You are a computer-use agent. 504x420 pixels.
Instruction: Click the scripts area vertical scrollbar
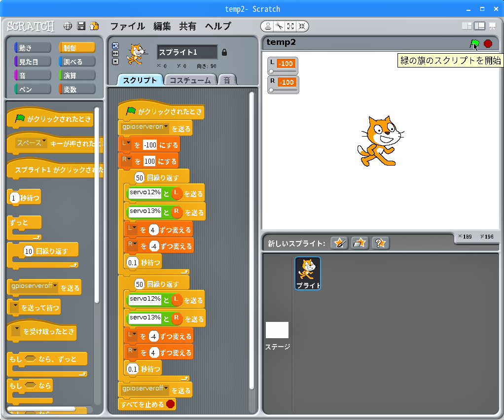pyautogui.click(x=252, y=241)
